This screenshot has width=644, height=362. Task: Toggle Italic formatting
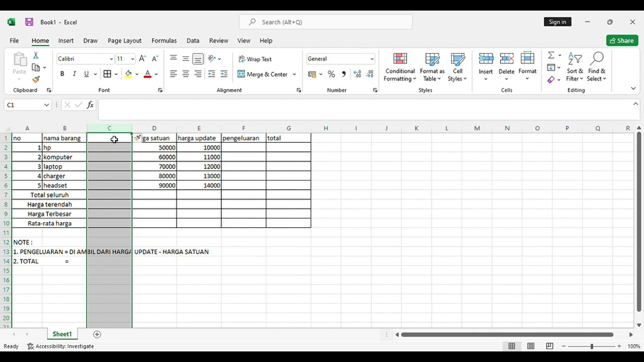pyautogui.click(x=74, y=74)
